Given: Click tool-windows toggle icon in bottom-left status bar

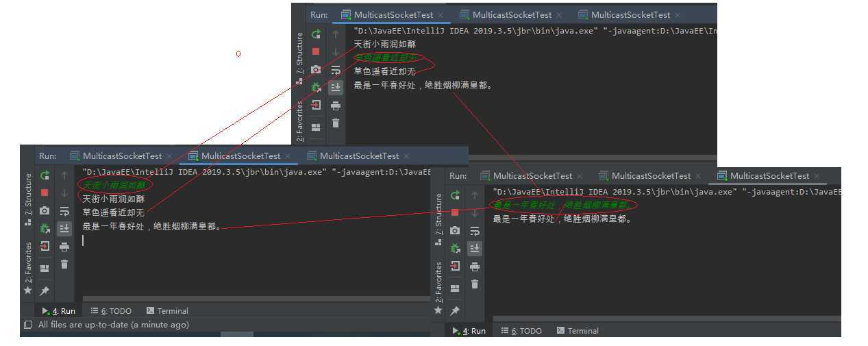Looking at the screenshot, I should point(28,325).
